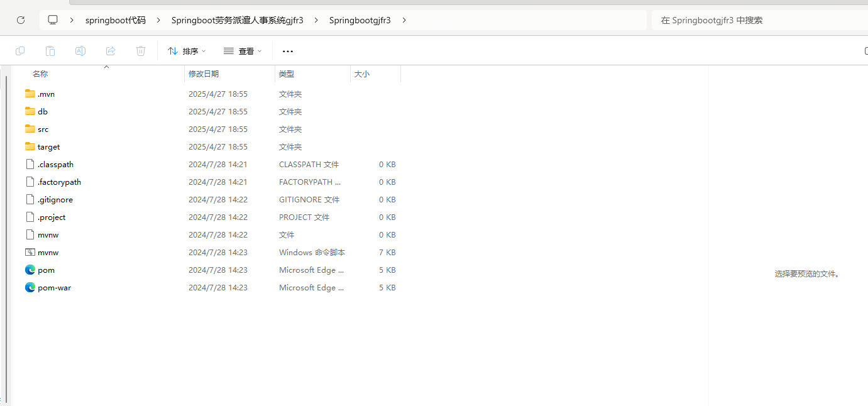This screenshot has width=868, height=406.
Task: Open the three-dots more options menu
Action: tap(288, 51)
